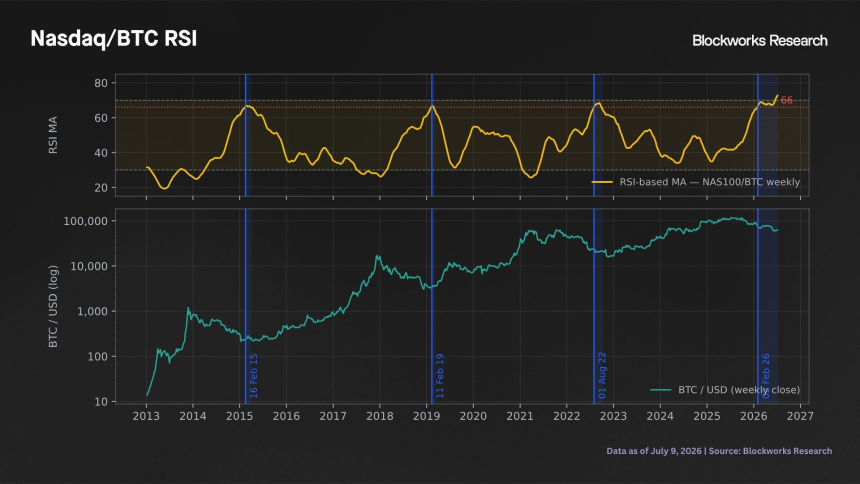
Task: Click the 2013 x-axis tick label
Action: point(146,416)
